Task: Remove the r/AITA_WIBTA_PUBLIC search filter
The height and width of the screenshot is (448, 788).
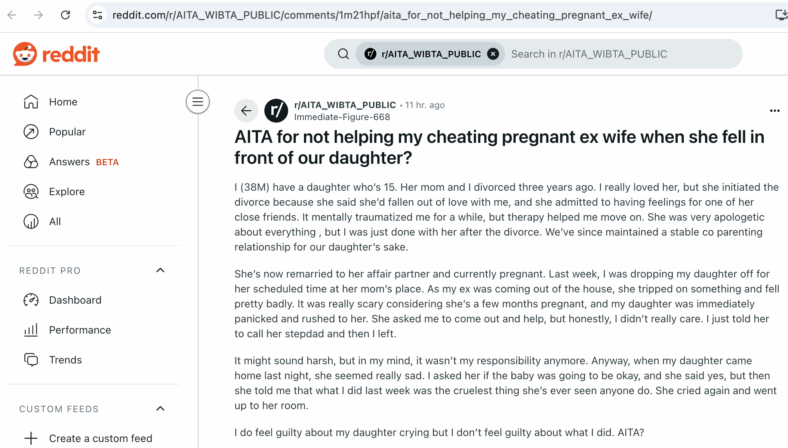Action: pyautogui.click(x=493, y=54)
